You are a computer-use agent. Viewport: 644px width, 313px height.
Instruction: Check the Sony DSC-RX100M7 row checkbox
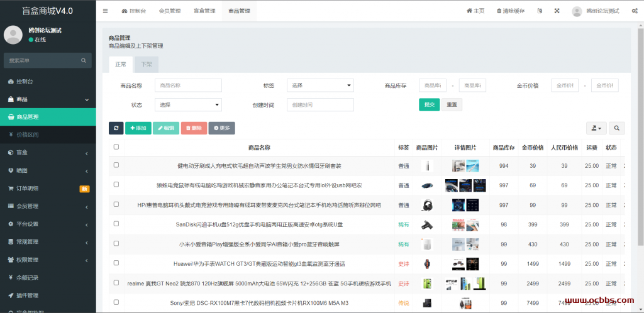pos(116,302)
